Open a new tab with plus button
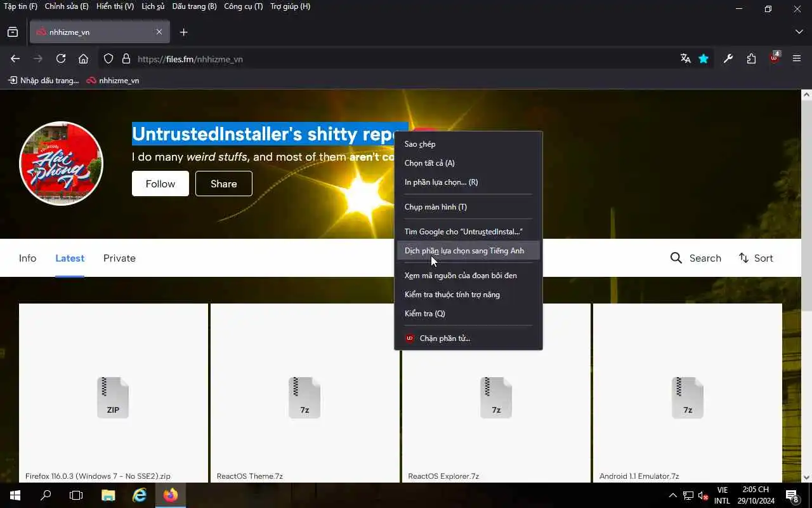The height and width of the screenshot is (508, 812). (183, 32)
